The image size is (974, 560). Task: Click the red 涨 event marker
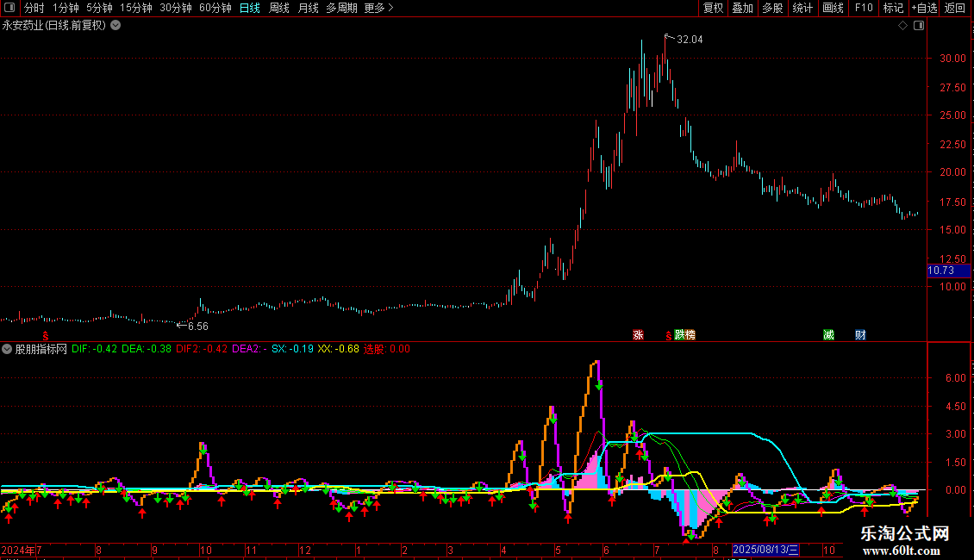point(638,335)
